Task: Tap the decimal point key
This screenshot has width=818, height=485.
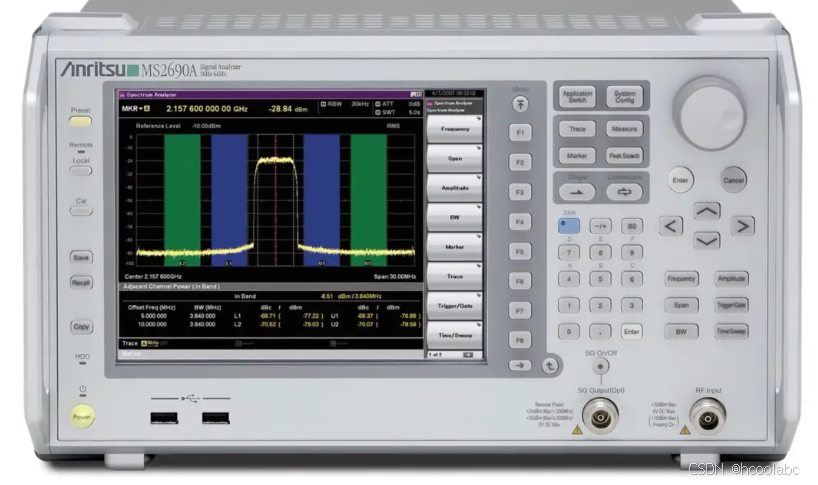Action: click(x=600, y=332)
